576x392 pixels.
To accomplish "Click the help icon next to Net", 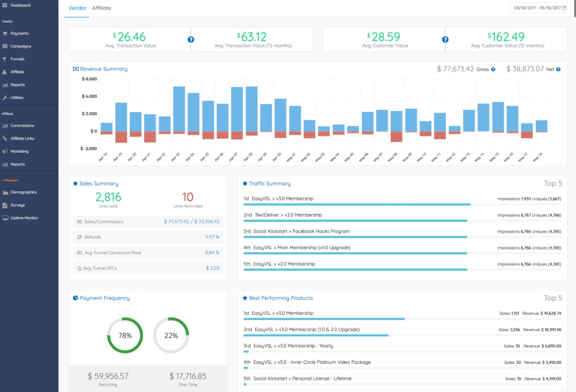I will 559,69.
